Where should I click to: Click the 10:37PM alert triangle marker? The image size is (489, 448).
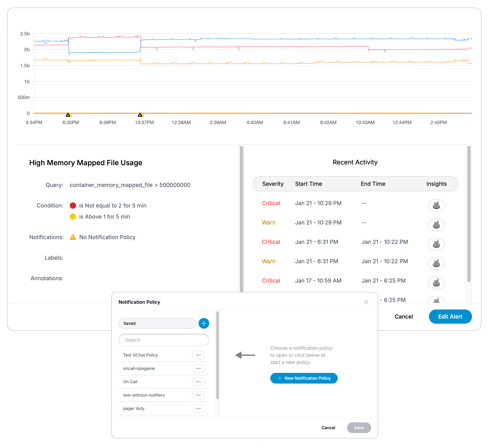pos(140,114)
